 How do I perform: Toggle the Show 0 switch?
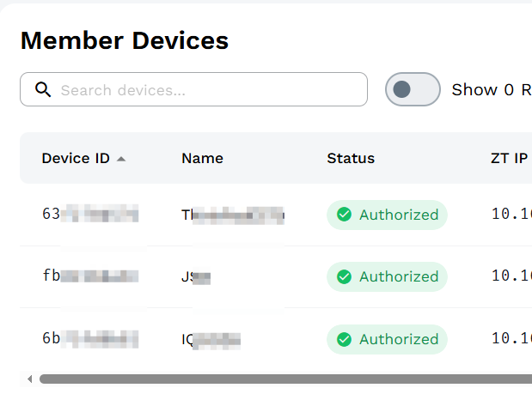[413, 89]
